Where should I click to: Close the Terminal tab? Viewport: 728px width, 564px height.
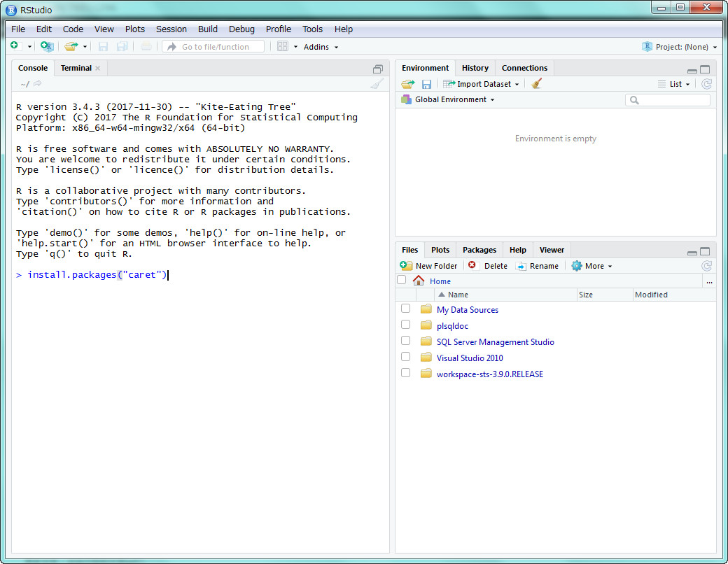97,69
